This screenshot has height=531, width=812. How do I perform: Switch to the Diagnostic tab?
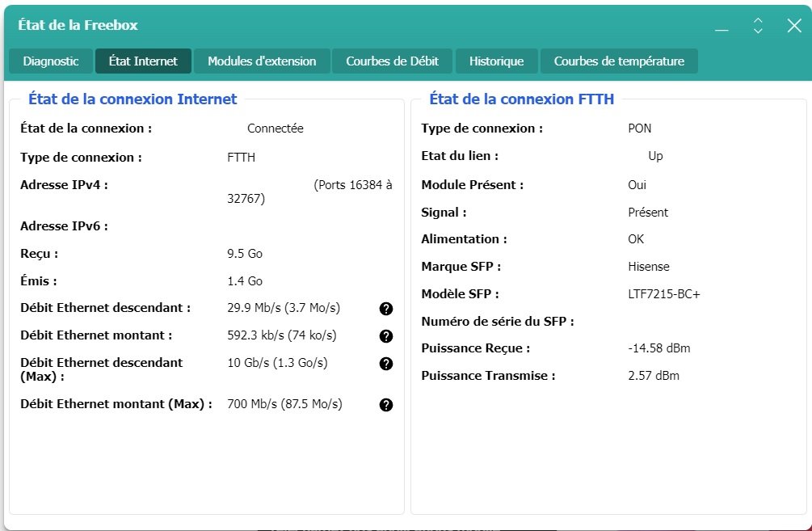pos(51,61)
